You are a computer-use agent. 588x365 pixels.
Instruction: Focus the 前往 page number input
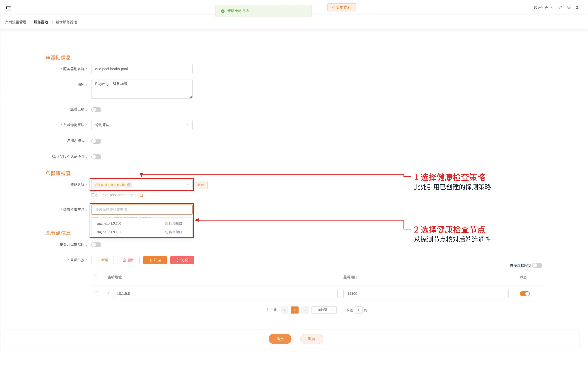tap(358, 310)
